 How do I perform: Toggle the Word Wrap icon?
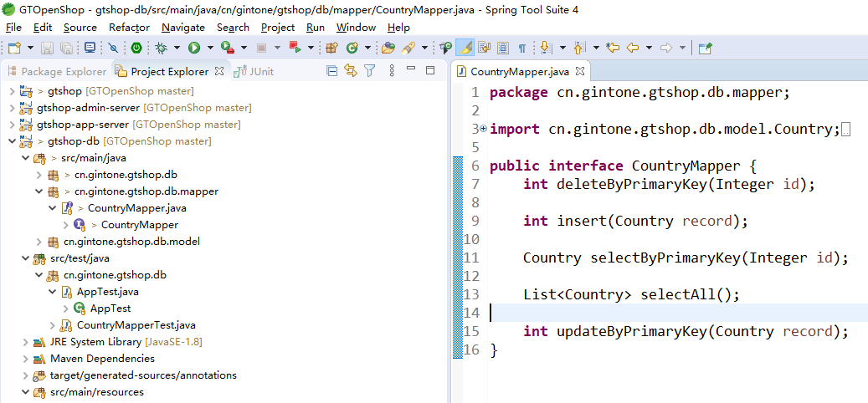(x=485, y=48)
